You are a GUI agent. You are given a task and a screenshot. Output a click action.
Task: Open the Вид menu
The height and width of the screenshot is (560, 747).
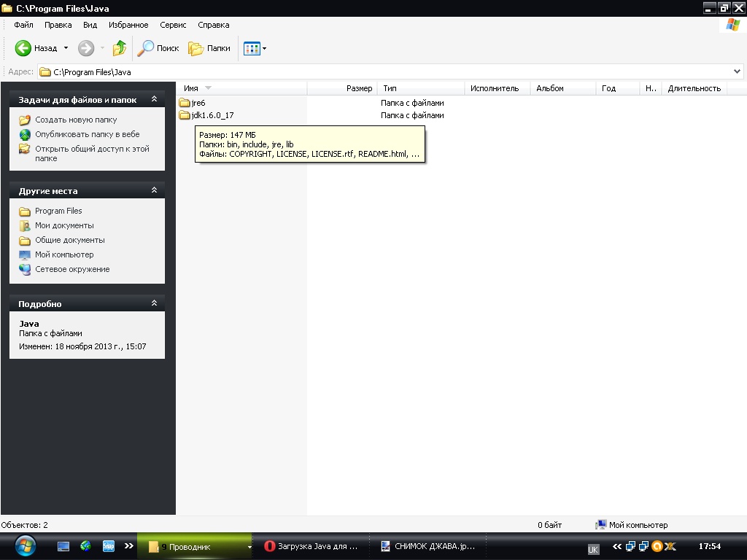pos(90,25)
